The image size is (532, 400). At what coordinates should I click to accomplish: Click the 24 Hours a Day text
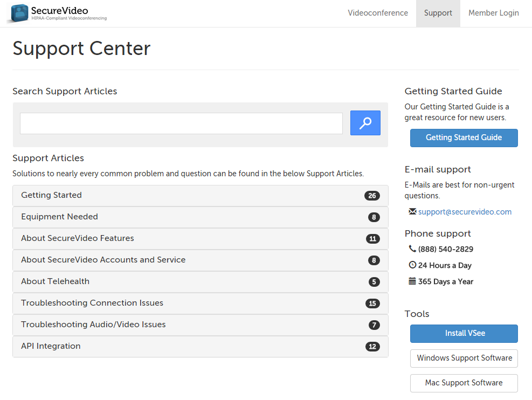(x=445, y=265)
